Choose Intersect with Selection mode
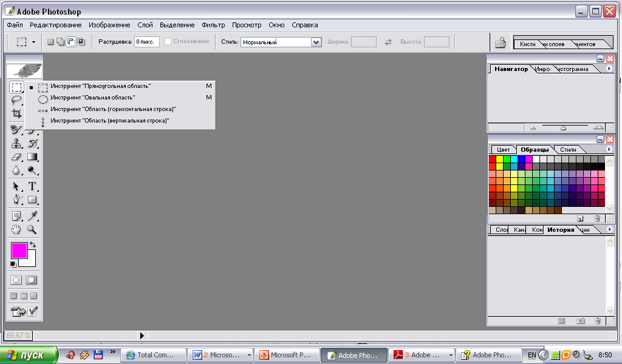 [x=81, y=42]
